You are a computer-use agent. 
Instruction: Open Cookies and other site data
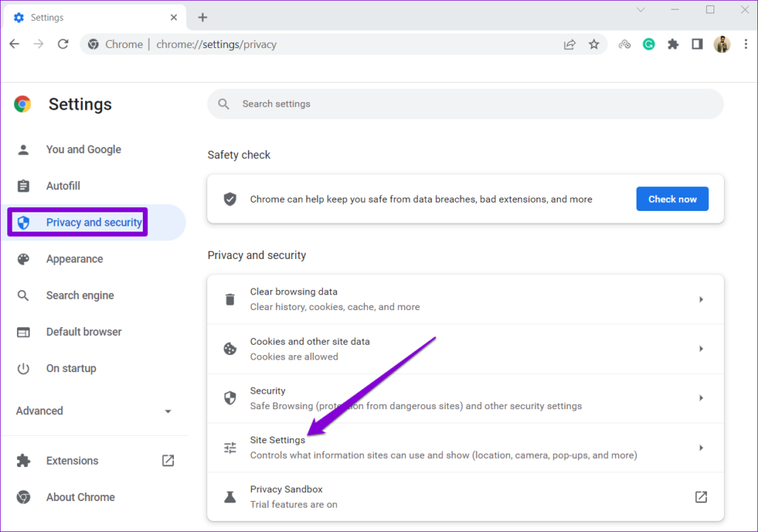click(466, 349)
